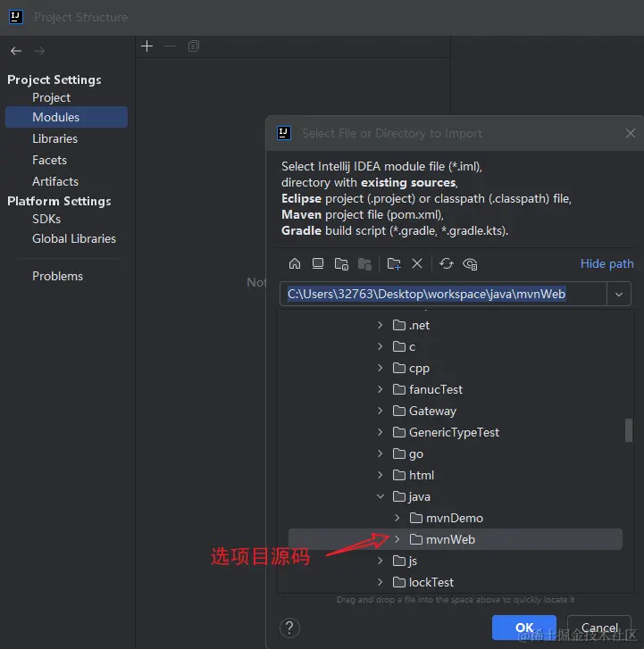
Task: Click IntelliJ logo in Project Structure title
Action: [16, 17]
